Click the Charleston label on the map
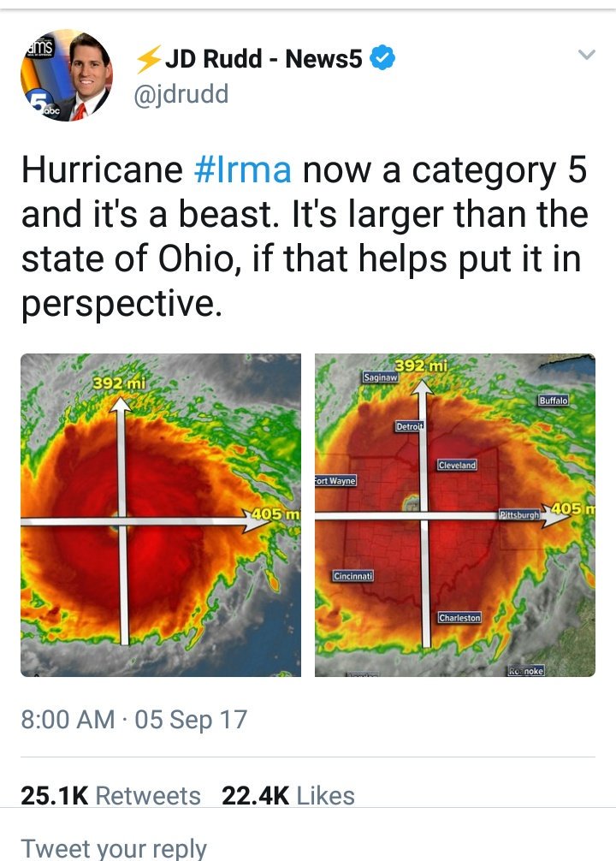Viewport: 616px width, 861px height. point(459,617)
